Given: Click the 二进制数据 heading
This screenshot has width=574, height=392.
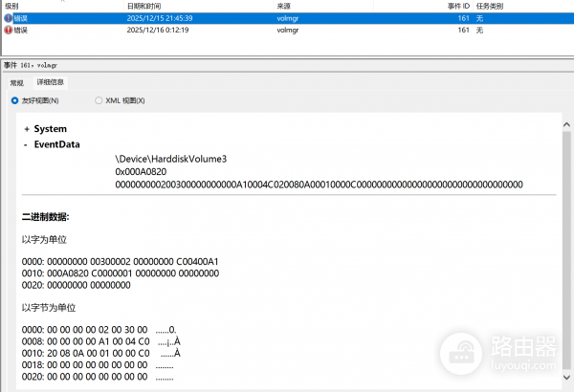Looking at the screenshot, I should tap(45, 217).
